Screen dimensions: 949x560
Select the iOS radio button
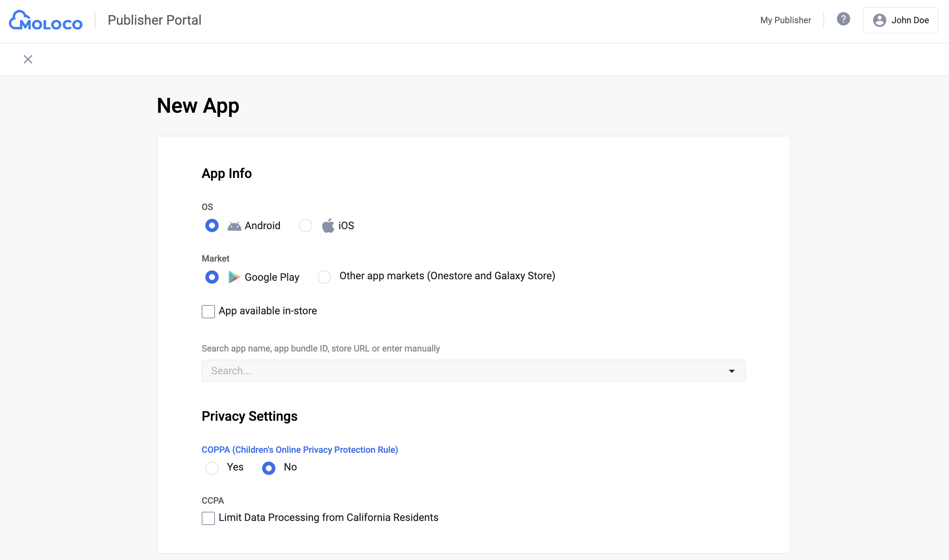coord(306,226)
